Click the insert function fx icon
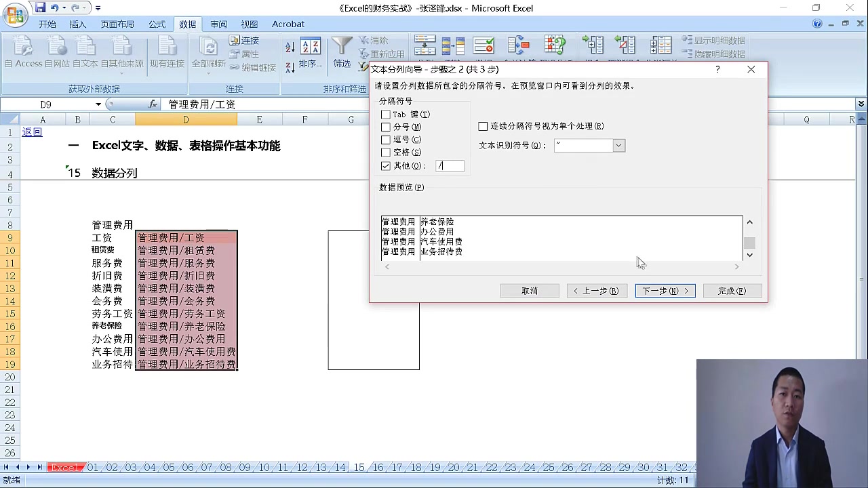Viewport: 868px width, 488px height. (153, 104)
